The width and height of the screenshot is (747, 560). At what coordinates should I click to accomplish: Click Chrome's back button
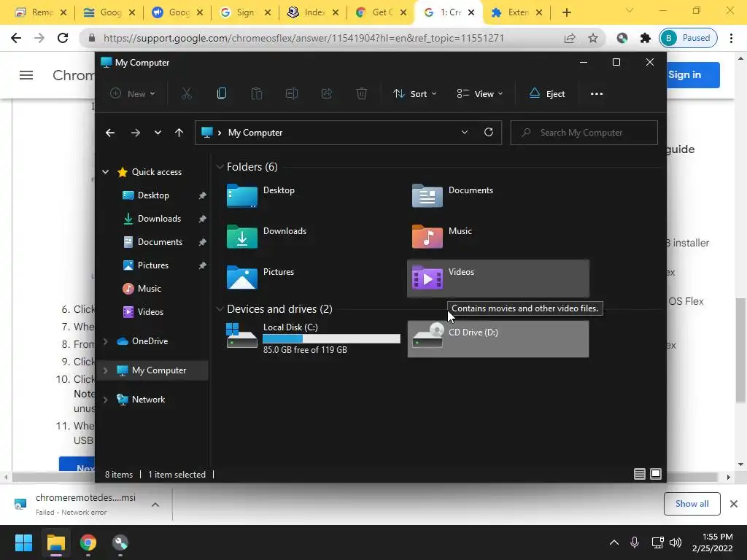coord(16,38)
